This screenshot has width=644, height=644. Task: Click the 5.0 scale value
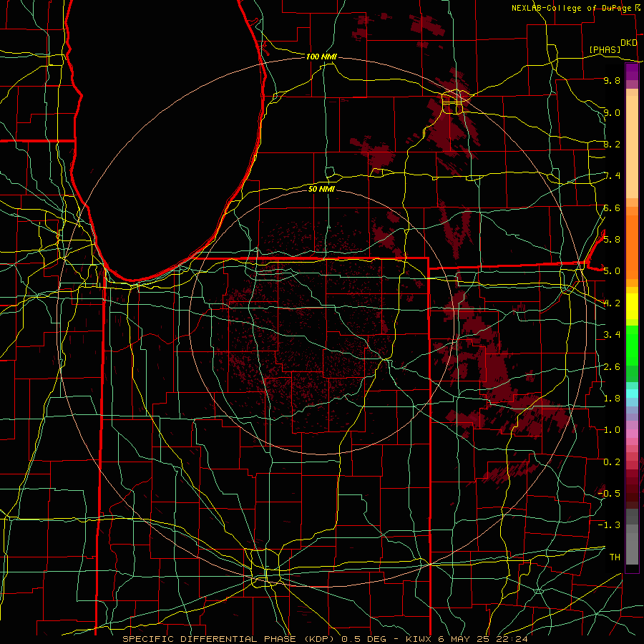click(x=612, y=271)
